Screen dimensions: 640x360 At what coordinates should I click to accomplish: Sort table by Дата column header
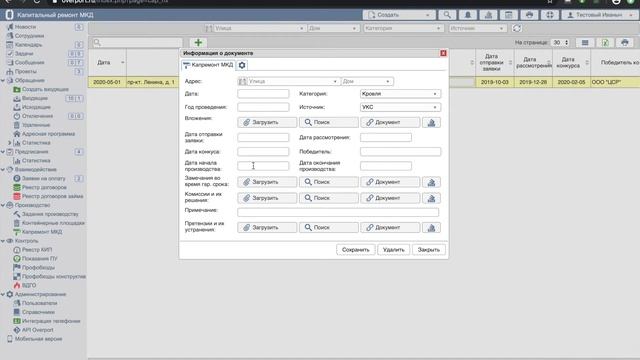[x=107, y=62]
